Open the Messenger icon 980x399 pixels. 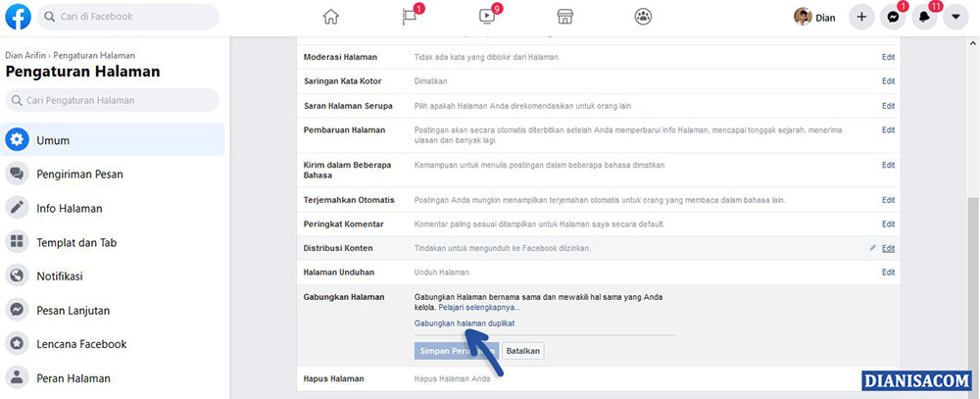[x=893, y=18]
